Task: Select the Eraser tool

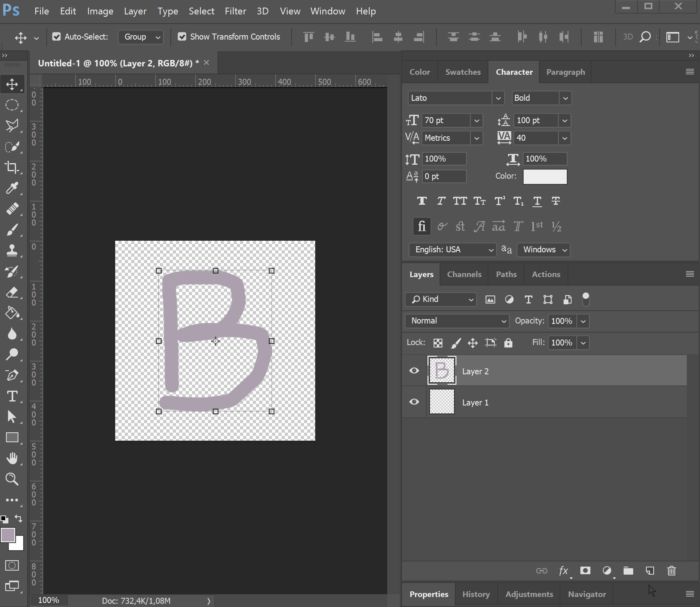Action: [12, 292]
